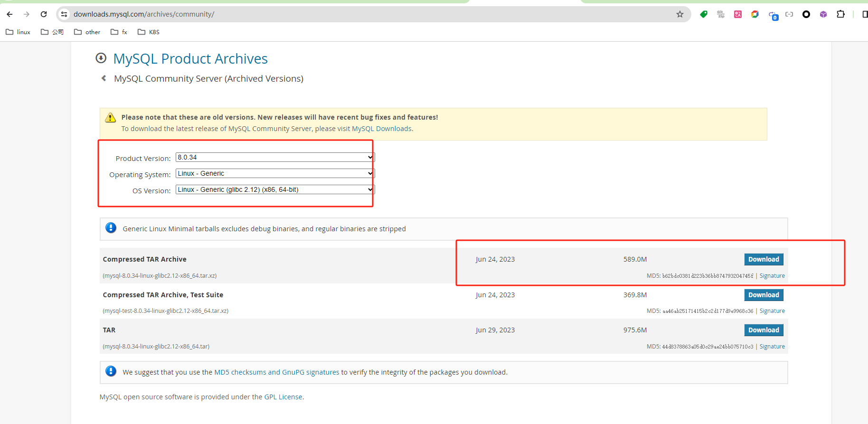Click the browser back arrow
Viewport: 868px width, 424px height.
9,14
